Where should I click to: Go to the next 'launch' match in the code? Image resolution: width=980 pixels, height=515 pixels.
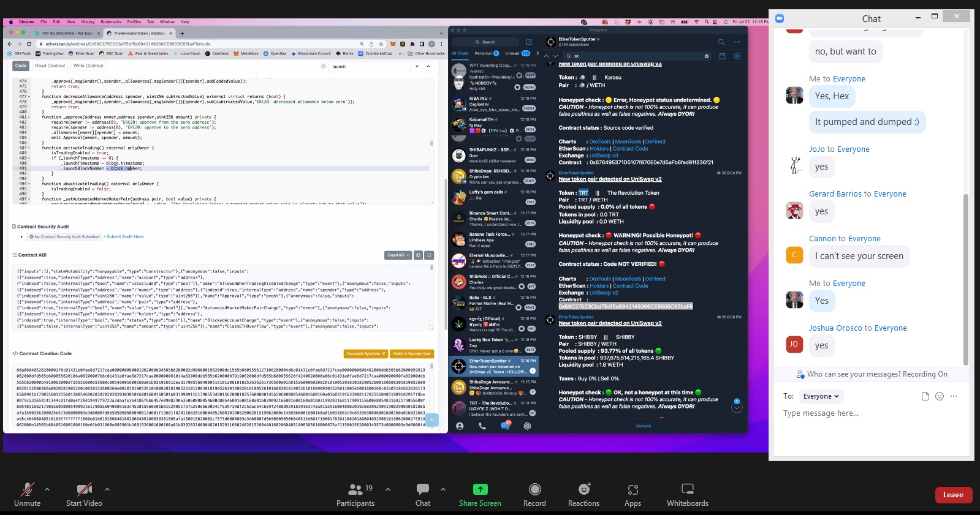coord(417,66)
